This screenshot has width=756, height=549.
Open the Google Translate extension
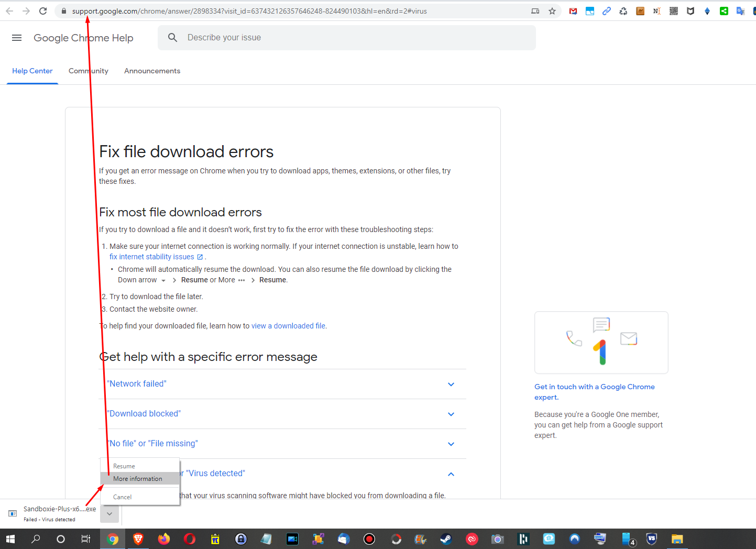point(740,10)
